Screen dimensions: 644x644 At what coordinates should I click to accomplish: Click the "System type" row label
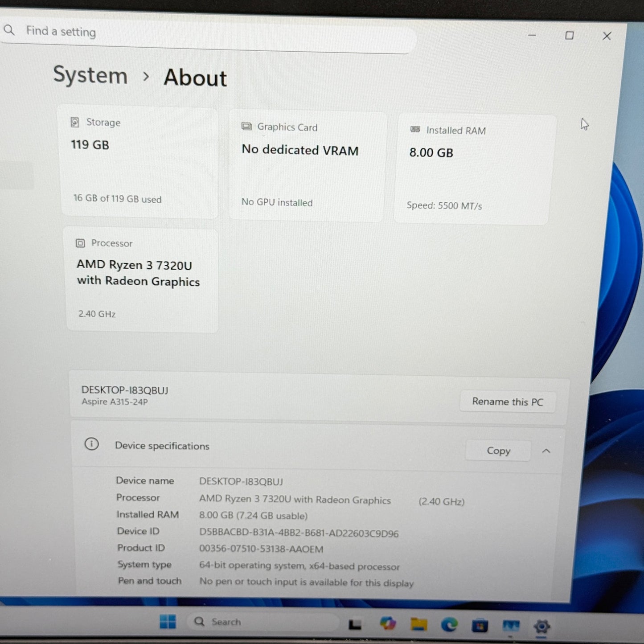(145, 565)
